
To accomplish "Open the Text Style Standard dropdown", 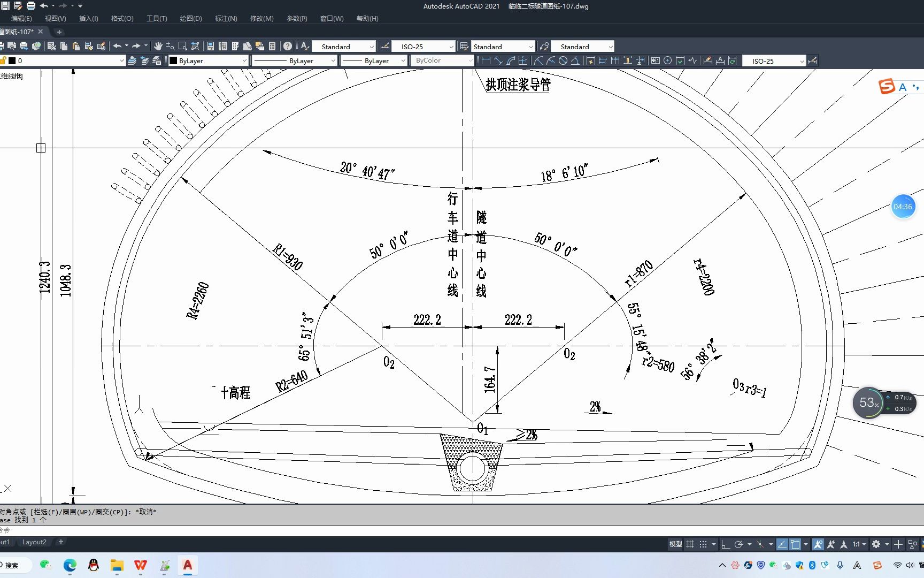I will (x=344, y=47).
